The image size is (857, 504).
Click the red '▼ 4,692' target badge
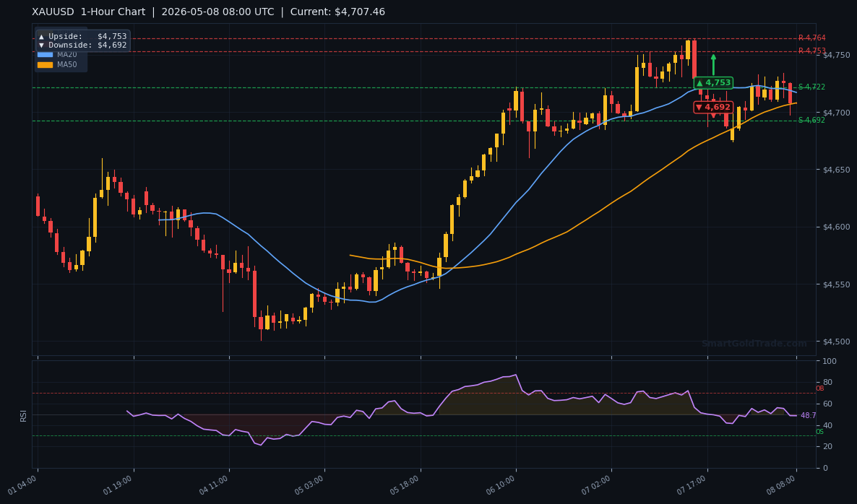click(713, 107)
